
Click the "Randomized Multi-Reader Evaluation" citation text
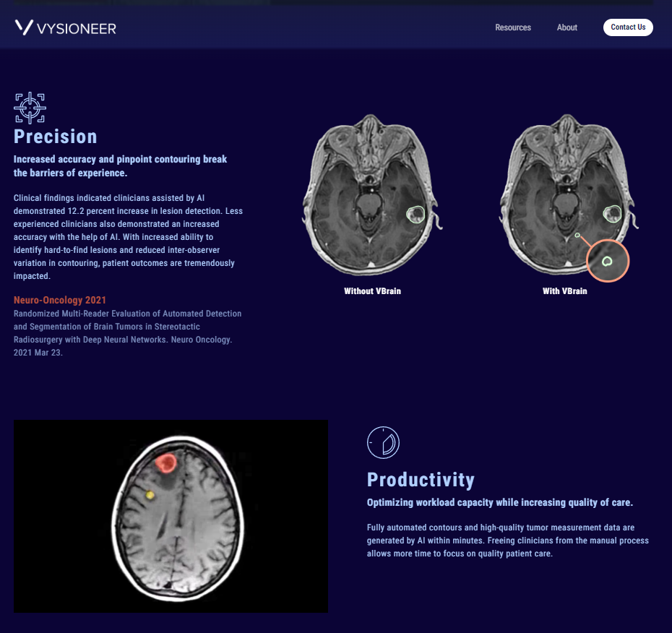pos(128,333)
